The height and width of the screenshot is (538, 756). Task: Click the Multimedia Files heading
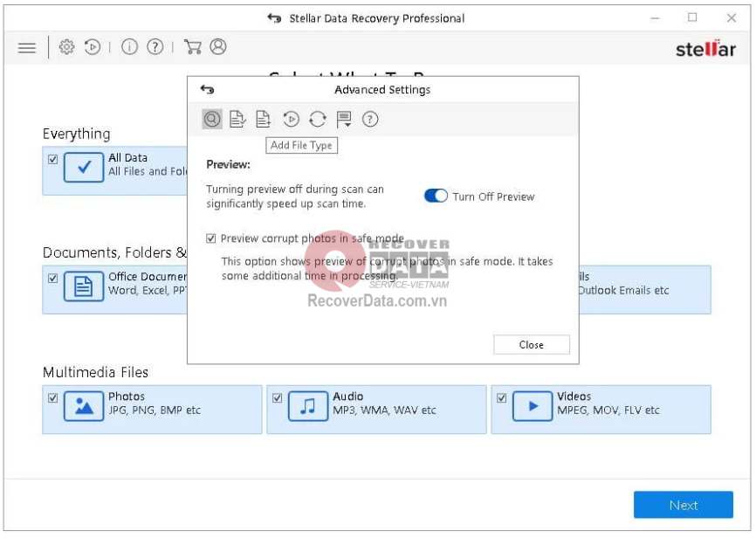pyautogui.click(x=95, y=372)
